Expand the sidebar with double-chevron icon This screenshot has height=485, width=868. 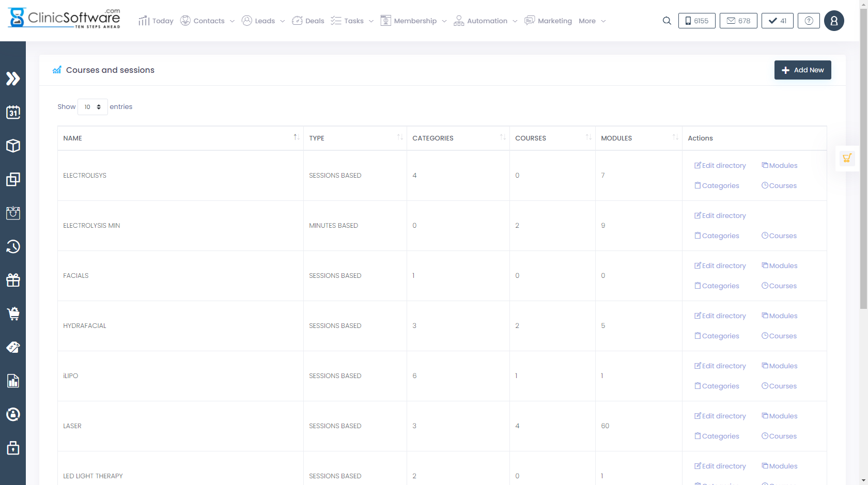[13, 79]
